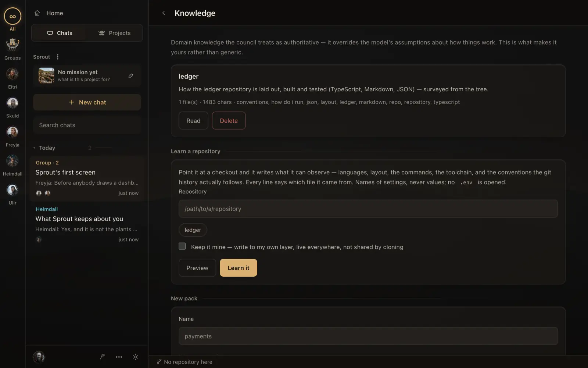Click the Learn it button
The image size is (588, 368).
pos(239,268)
